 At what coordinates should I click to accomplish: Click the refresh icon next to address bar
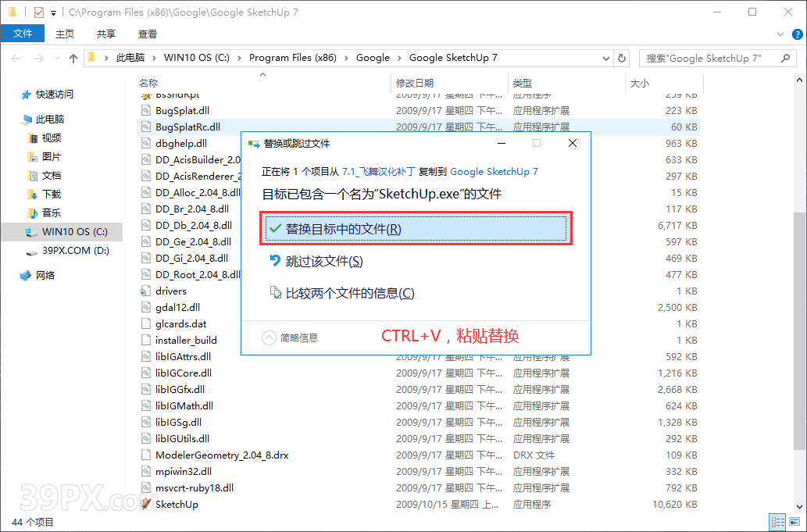[623, 57]
